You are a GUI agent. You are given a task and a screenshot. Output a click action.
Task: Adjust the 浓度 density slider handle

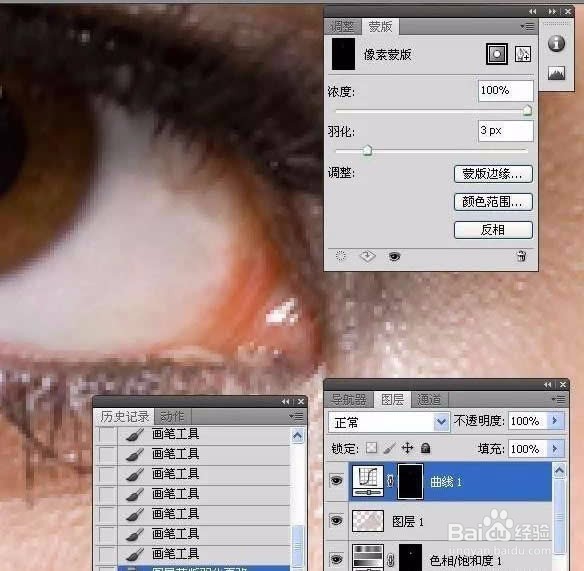pos(527,110)
